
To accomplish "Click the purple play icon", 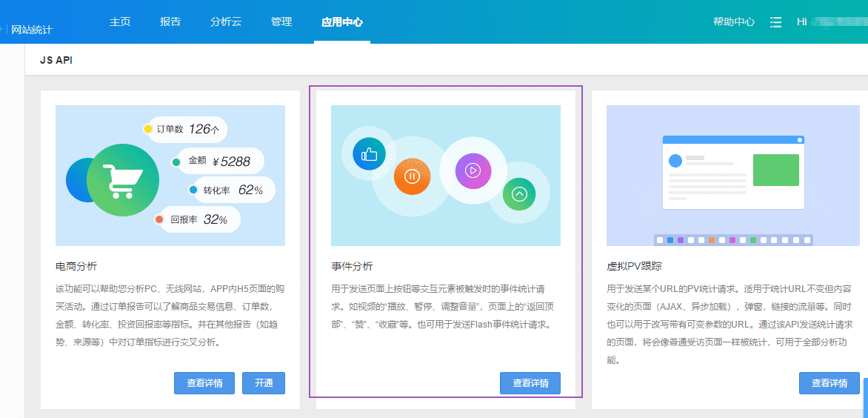I will tap(473, 170).
